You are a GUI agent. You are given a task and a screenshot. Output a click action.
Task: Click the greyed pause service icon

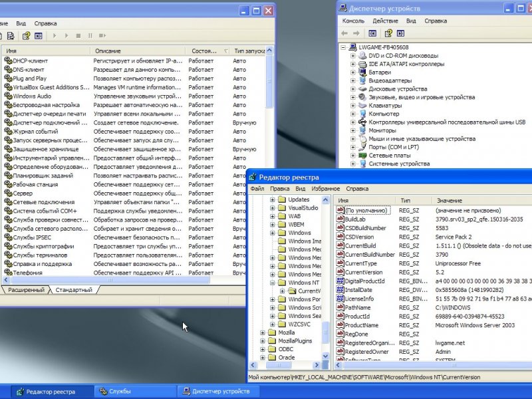click(90, 36)
